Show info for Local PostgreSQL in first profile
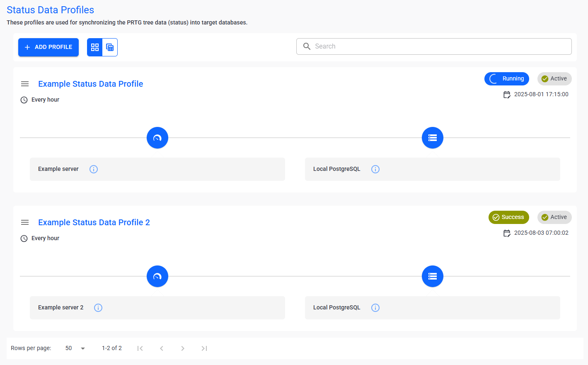Image resolution: width=588 pixels, height=365 pixels. [375, 169]
